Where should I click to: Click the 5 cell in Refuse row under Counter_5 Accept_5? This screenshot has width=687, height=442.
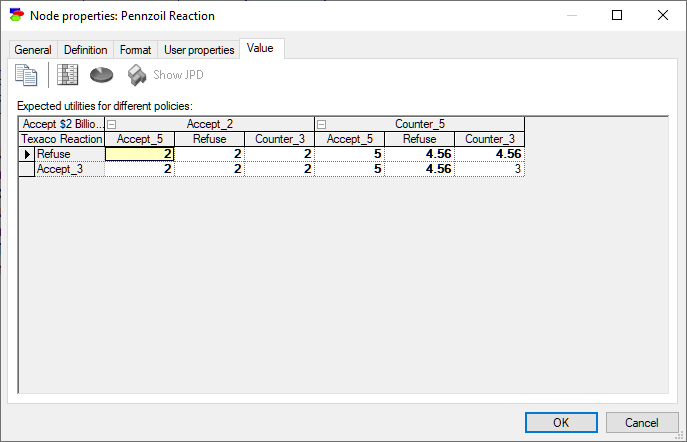pyautogui.click(x=350, y=154)
